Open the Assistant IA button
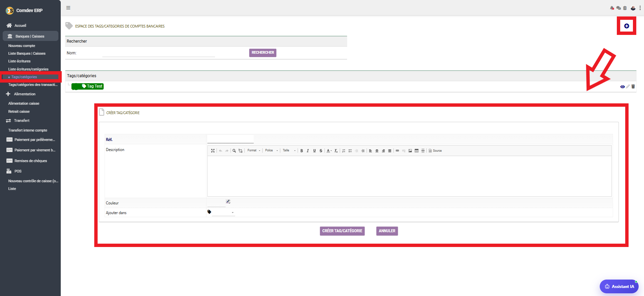 click(x=619, y=286)
